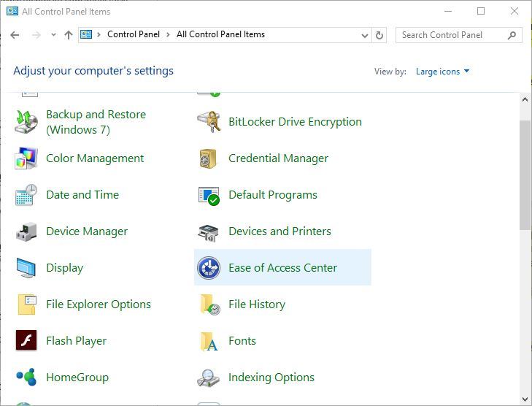Click the HomeGroup icon

coord(26,378)
